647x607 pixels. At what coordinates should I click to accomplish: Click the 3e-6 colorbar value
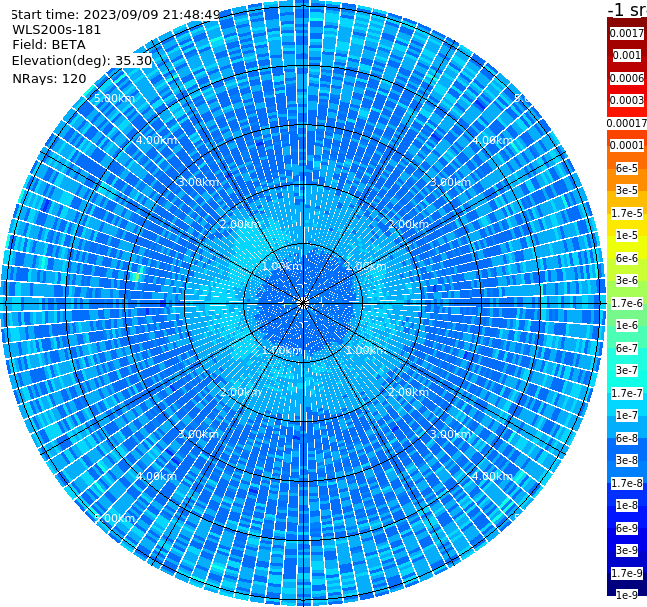point(627,280)
